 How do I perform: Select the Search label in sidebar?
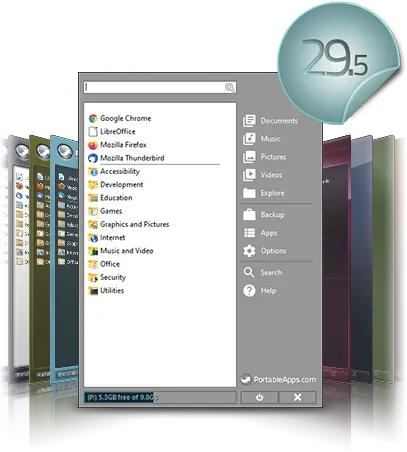271,272
